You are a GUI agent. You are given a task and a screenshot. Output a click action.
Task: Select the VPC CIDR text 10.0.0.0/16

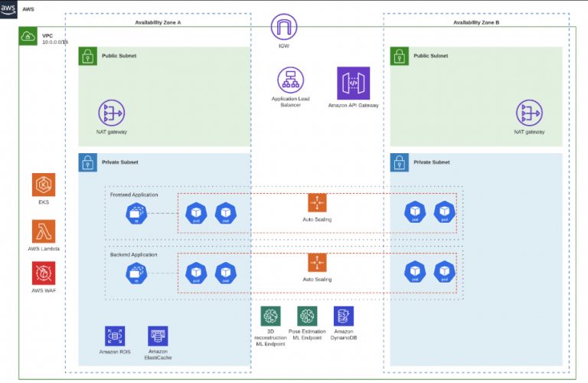[x=55, y=42]
